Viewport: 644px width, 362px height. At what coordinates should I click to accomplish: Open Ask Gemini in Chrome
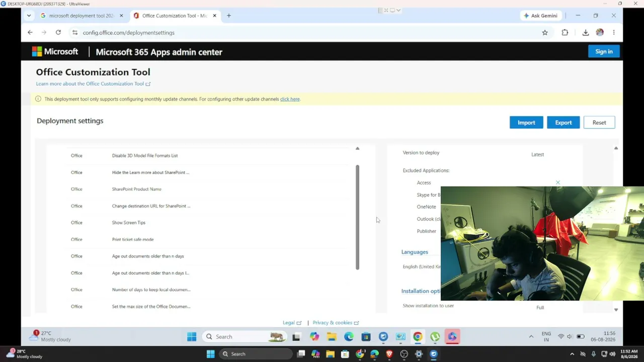coord(540,16)
